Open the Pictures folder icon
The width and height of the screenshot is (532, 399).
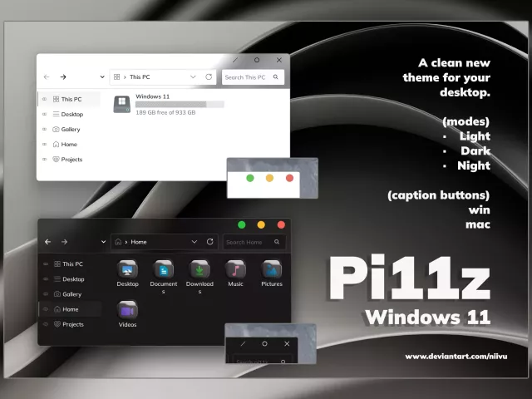272,269
